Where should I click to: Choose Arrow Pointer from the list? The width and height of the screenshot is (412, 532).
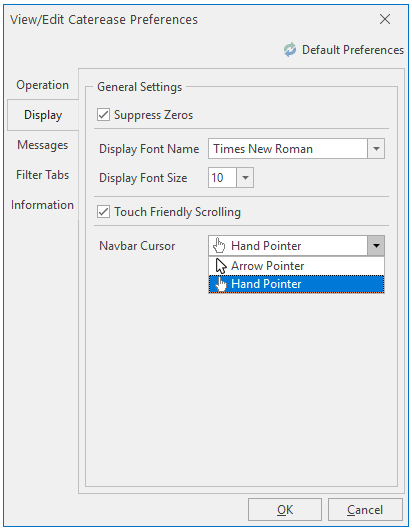(296, 266)
